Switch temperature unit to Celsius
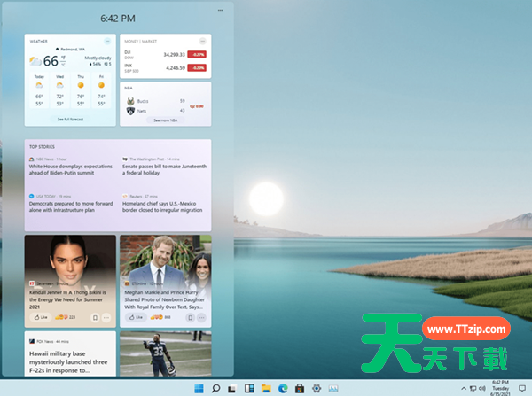Image resolution: width=532 pixels, height=396 pixels. point(64,65)
